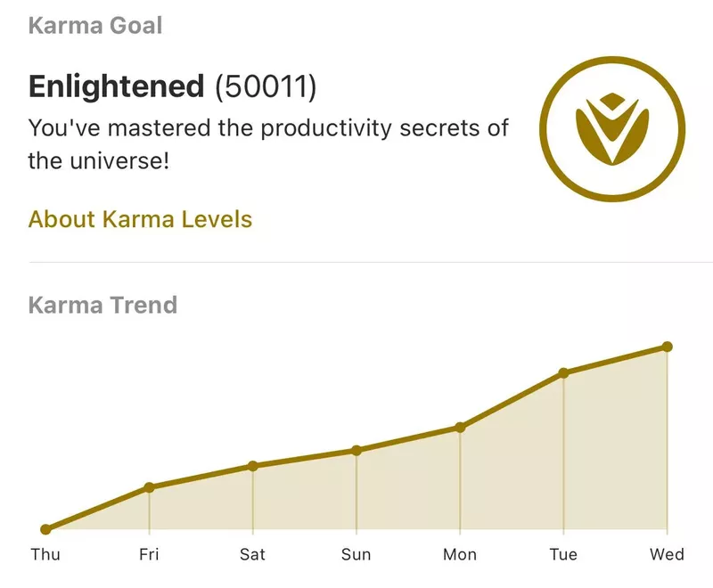Viewport: 713px width, 588px height.
Task: Click the Karma Trend section heading
Action: tap(102, 305)
